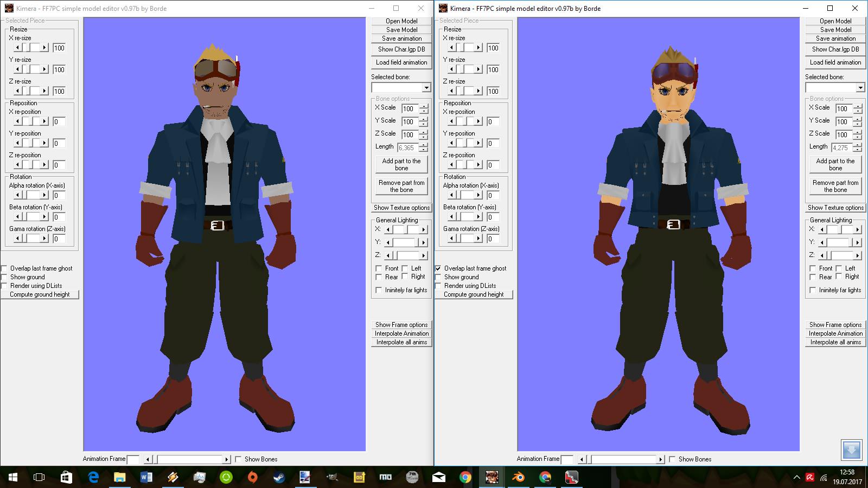Screen dimensions: 868x488
Task: Click Gama rotation value field, left window
Action: tap(59, 239)
